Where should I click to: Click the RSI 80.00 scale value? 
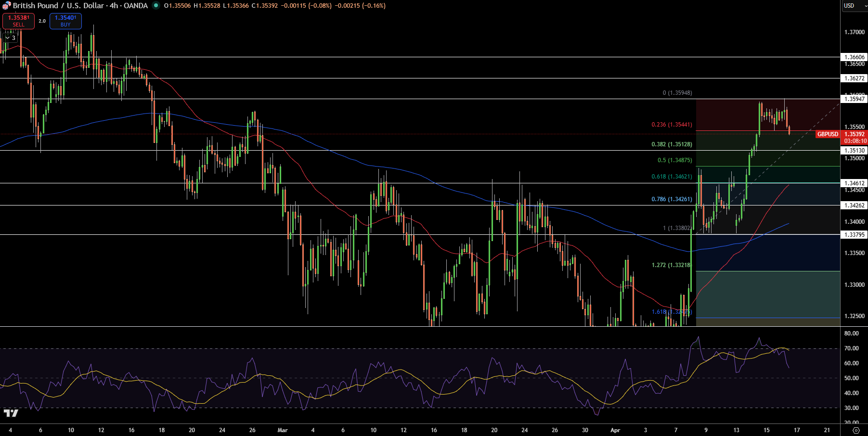[x=851, y=333]
